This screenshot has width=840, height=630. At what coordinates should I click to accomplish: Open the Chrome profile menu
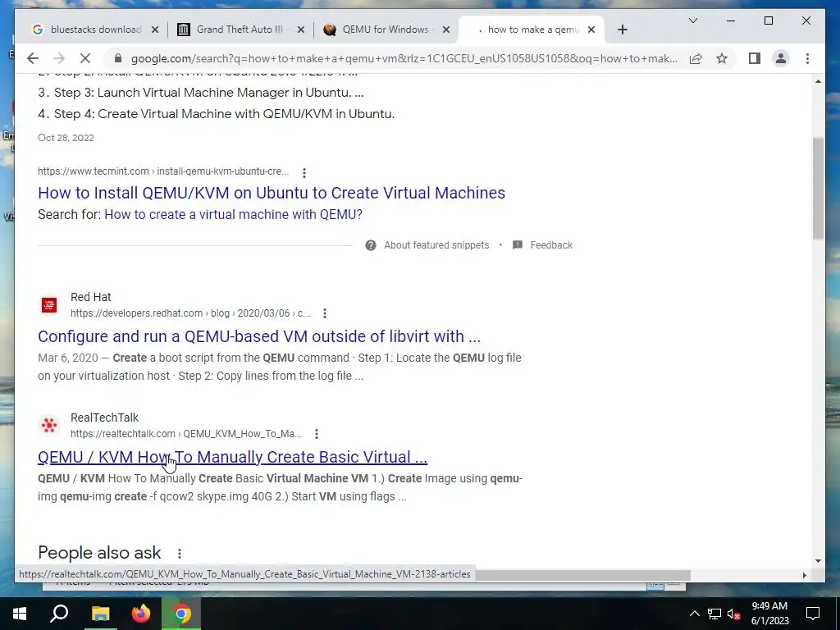[x=781, y=58]
